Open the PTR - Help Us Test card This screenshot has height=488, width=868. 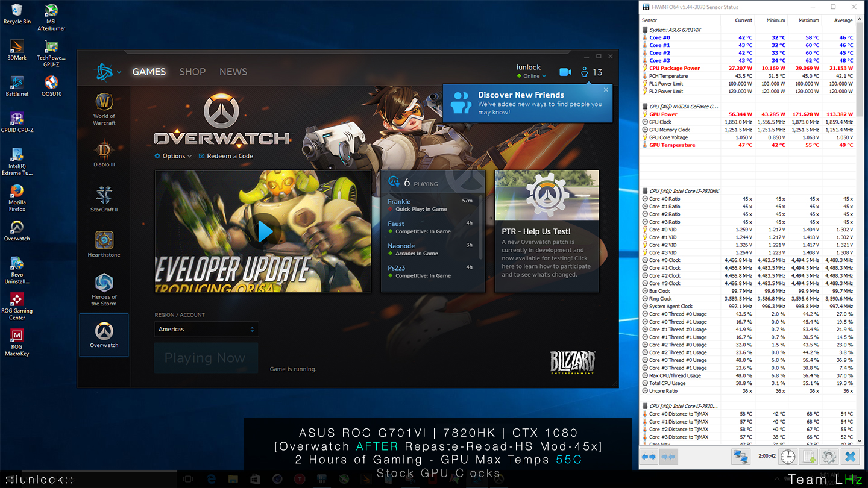547,231
